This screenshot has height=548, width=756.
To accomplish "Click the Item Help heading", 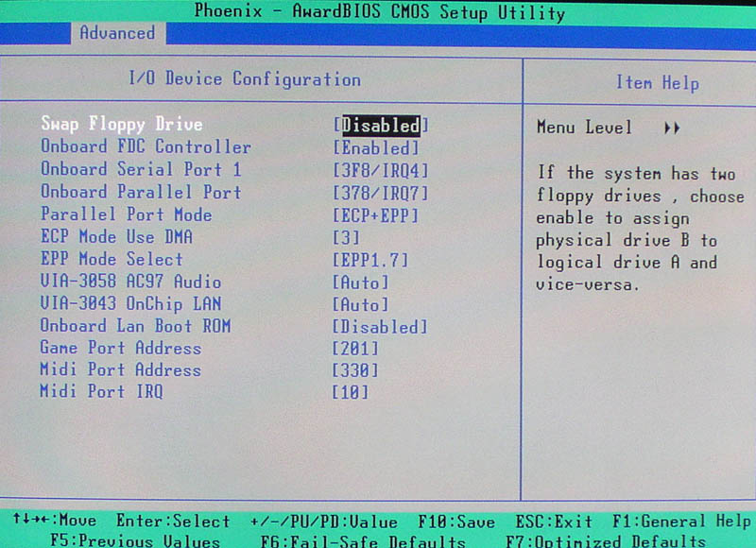I will (x=658, y=83).
